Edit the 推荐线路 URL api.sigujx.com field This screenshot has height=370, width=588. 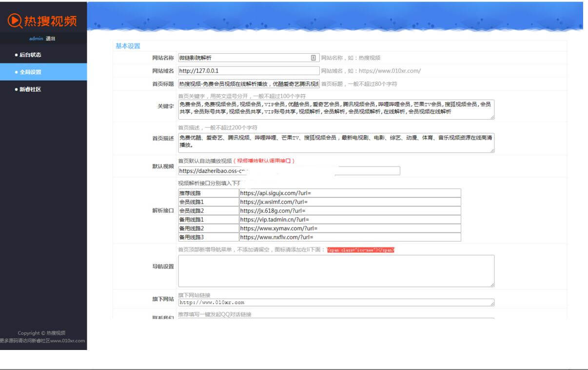coord(350,193)
